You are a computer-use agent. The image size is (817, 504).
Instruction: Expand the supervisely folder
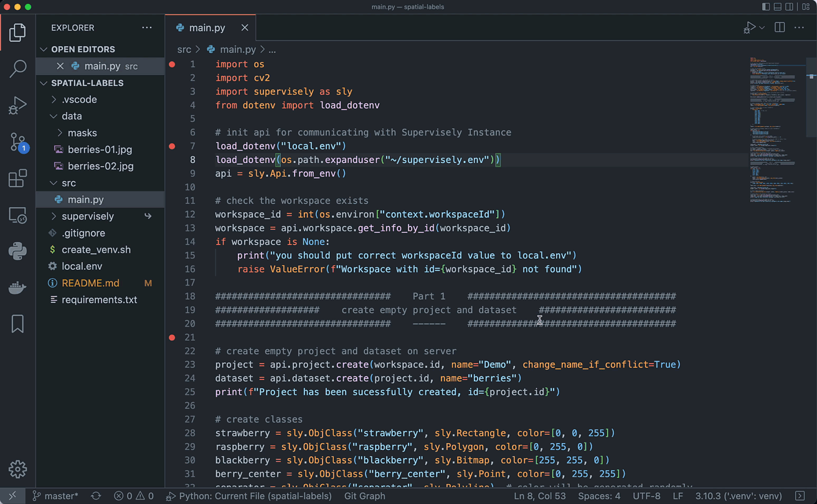[100, 217]
